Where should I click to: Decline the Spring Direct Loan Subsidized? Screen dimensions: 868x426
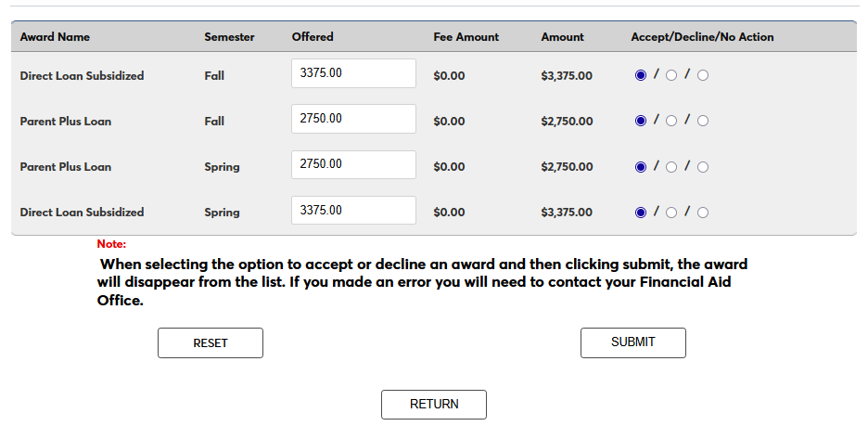point(671,213)
